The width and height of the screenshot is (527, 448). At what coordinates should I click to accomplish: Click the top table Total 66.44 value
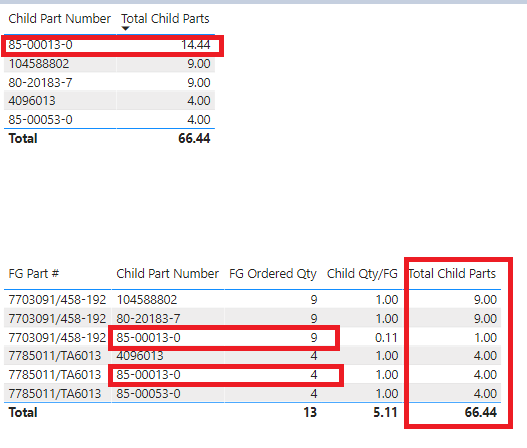tap(194, 138)
